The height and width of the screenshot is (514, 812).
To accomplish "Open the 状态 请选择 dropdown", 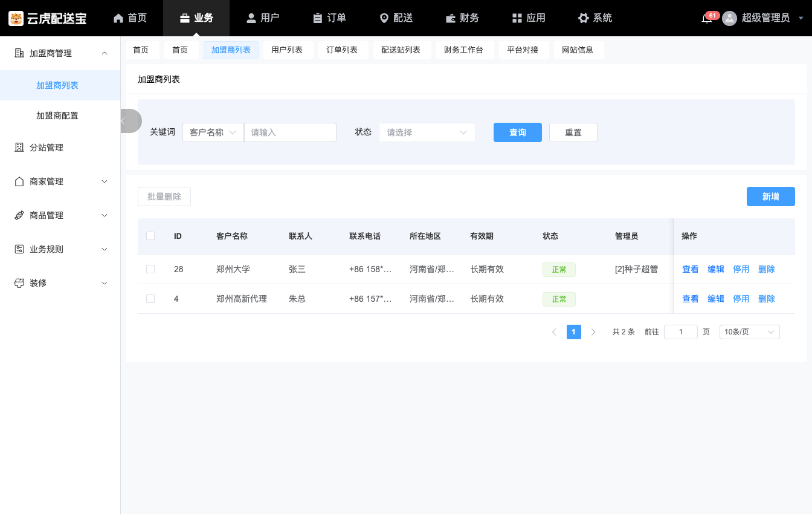I will pyautogui.click(x=427, y=132).
